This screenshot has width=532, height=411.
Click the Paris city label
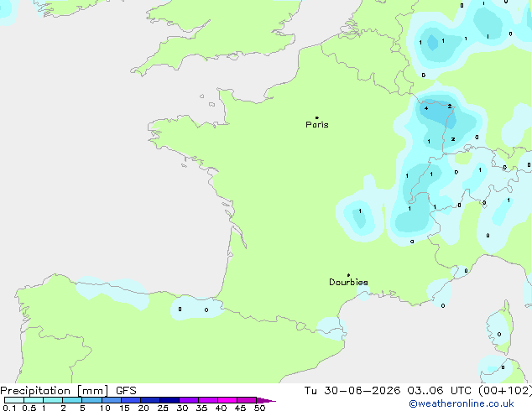click(x=317, y=125)
